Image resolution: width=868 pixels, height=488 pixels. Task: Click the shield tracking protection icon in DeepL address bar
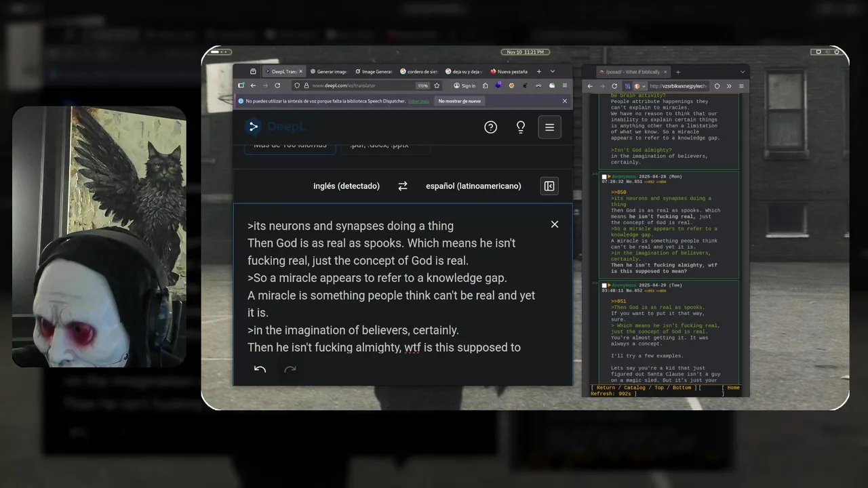pyautogui.click(x=296, y=85)
